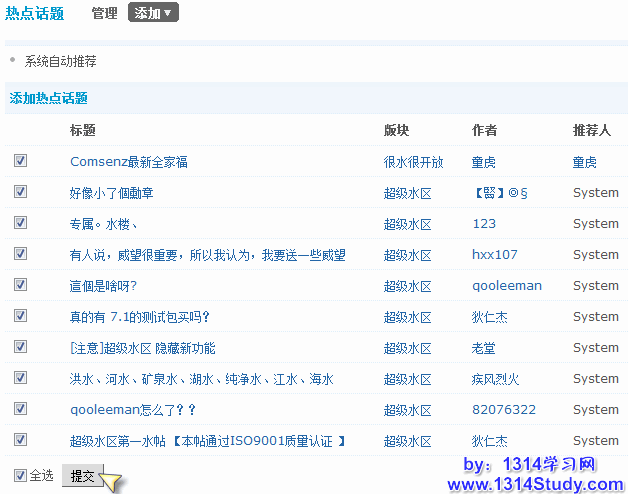
Task: Open topic 真的有 7.1的测试包买吗?
Action: point(139,317)
